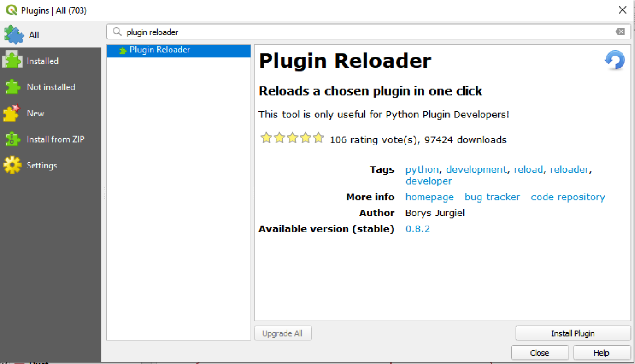Click the Installed puzzle piece icon

(12, 61)
